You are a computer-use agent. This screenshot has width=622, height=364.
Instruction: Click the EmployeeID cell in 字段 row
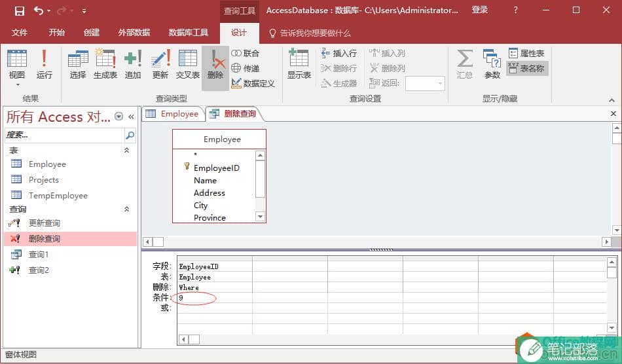pyautogui.click(x=215, y=266)
